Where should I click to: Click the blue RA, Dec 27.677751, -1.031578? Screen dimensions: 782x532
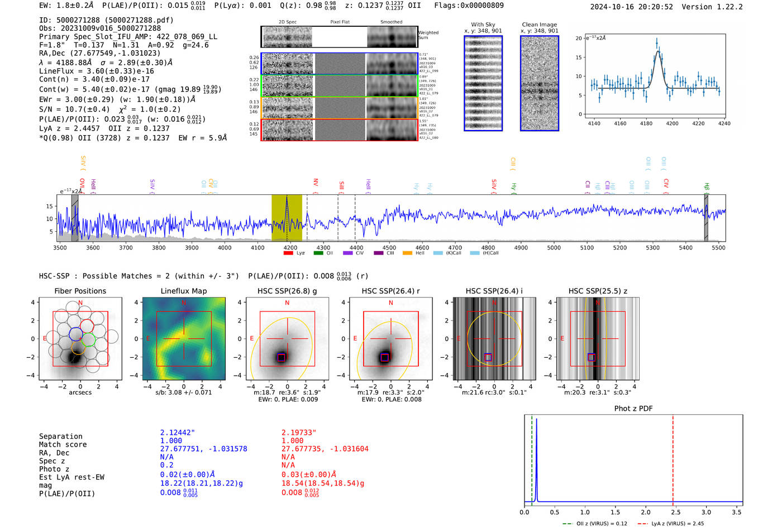[x=203, y=449]
